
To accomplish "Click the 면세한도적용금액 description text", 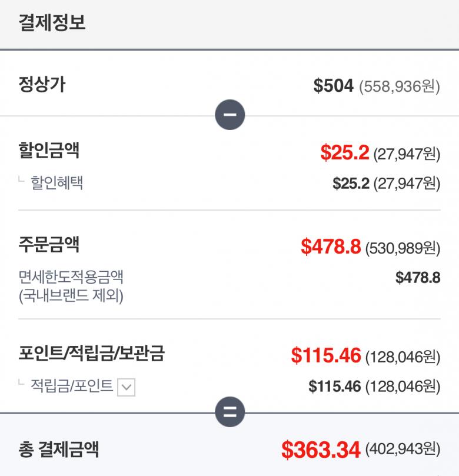I will pos(71,277).
